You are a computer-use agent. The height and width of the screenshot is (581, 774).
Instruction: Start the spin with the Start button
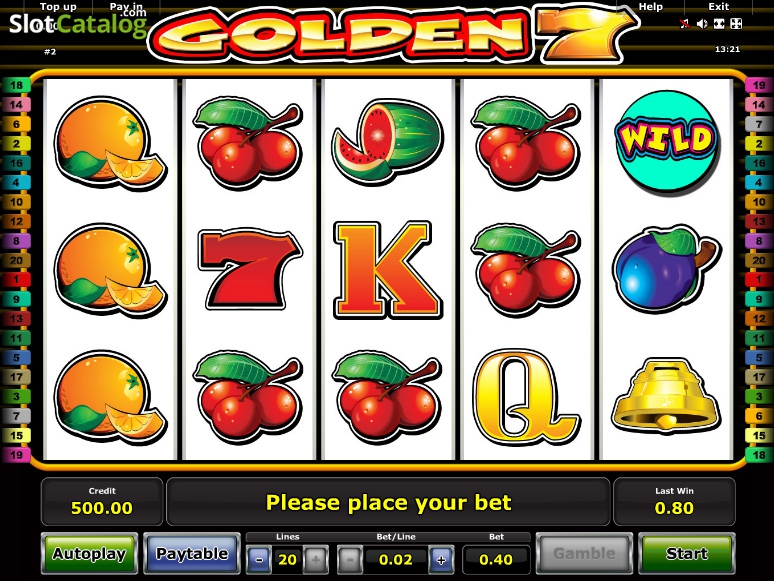click(687, 553)
